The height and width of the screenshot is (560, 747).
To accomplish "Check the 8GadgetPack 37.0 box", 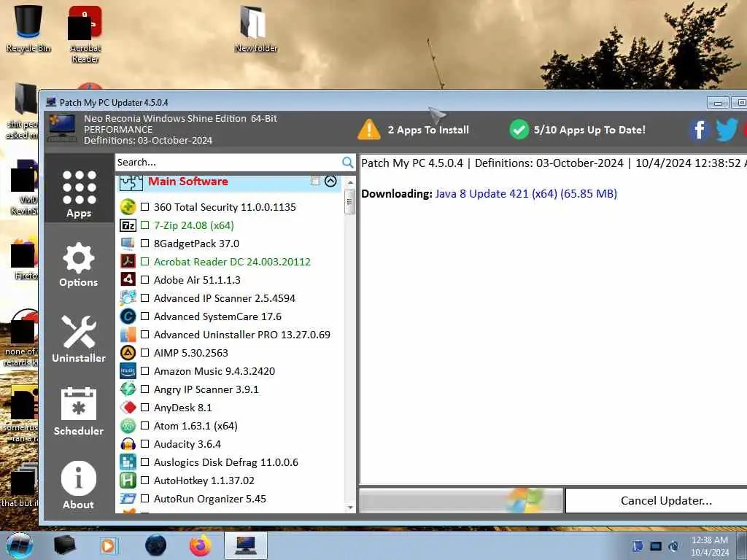I will click(x=145, y=244).
